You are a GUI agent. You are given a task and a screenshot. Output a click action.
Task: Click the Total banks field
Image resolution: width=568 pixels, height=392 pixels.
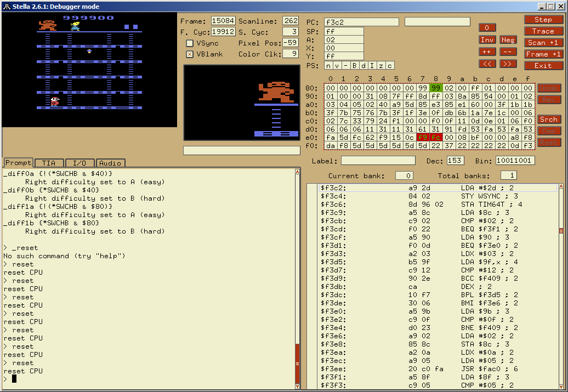click(509, 175)
